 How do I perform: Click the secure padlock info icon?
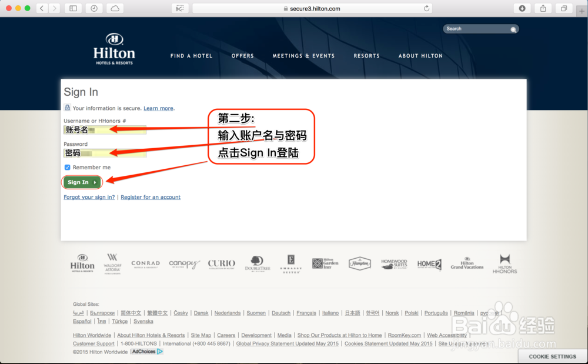point(67,108)
